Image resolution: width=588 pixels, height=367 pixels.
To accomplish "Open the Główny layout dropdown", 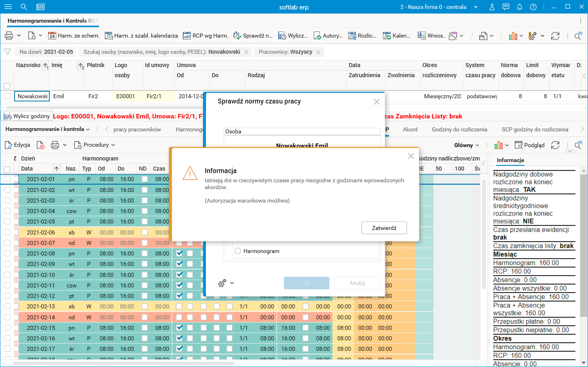I will click(467, 145).
